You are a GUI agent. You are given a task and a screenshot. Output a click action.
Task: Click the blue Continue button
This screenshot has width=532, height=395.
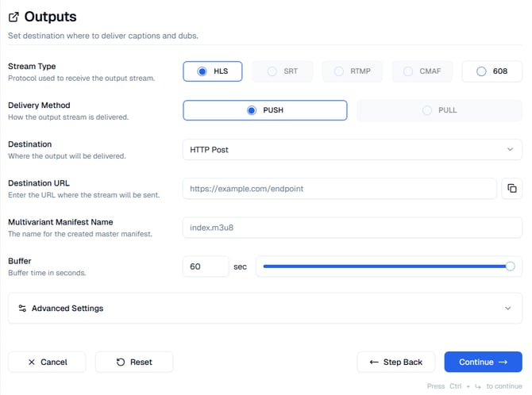tap(483, 362)
